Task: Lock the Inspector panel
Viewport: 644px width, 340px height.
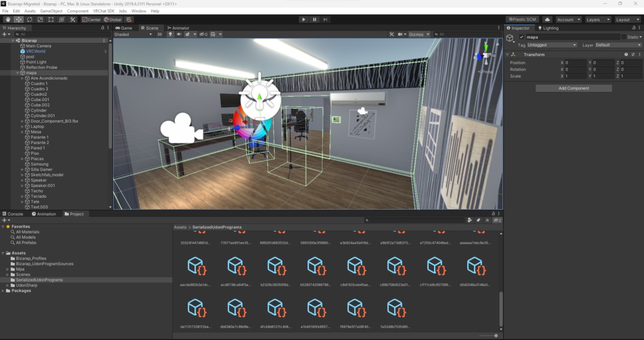Action: (634, 28)
